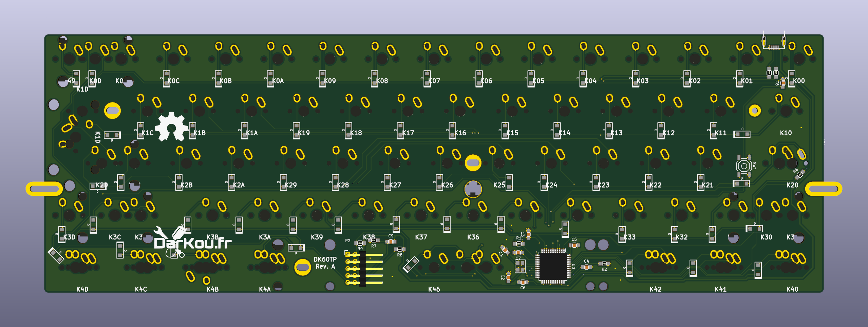Click the K05 label
Viewport: 868px width, 327px height.
pyautogui.click(x=538, y=81)
